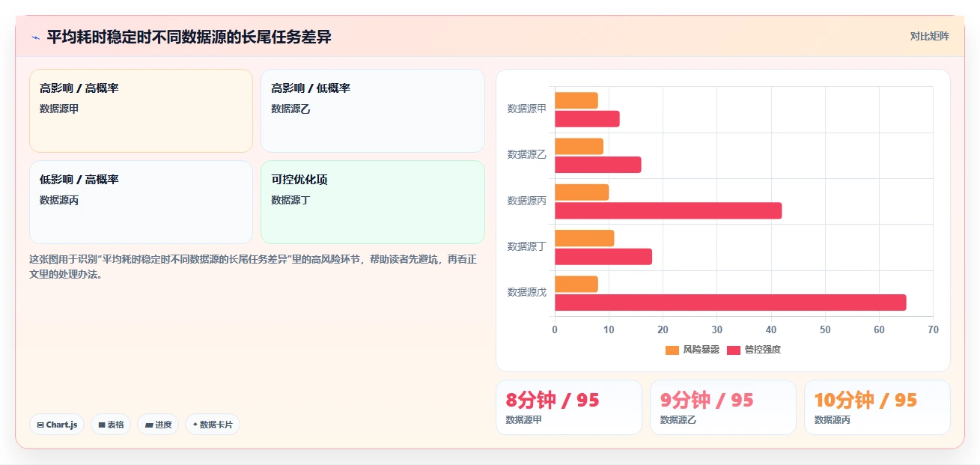Image resolution: width=980 pixels, height=465 pixels.
Task: Click the 数据源戊 y-axis label in chart
Action: point(527,292)
